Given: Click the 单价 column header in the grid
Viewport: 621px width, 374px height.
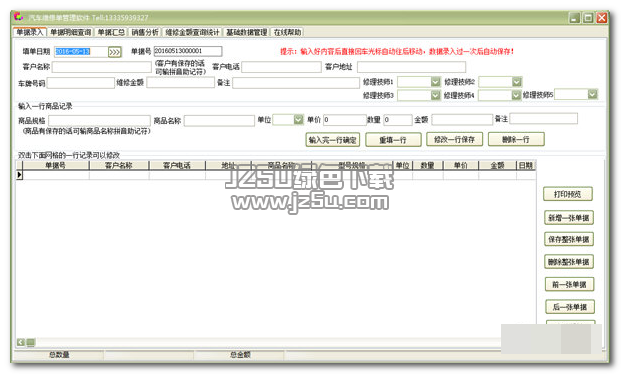Looking at the screenshot, I should coord(461,166).
